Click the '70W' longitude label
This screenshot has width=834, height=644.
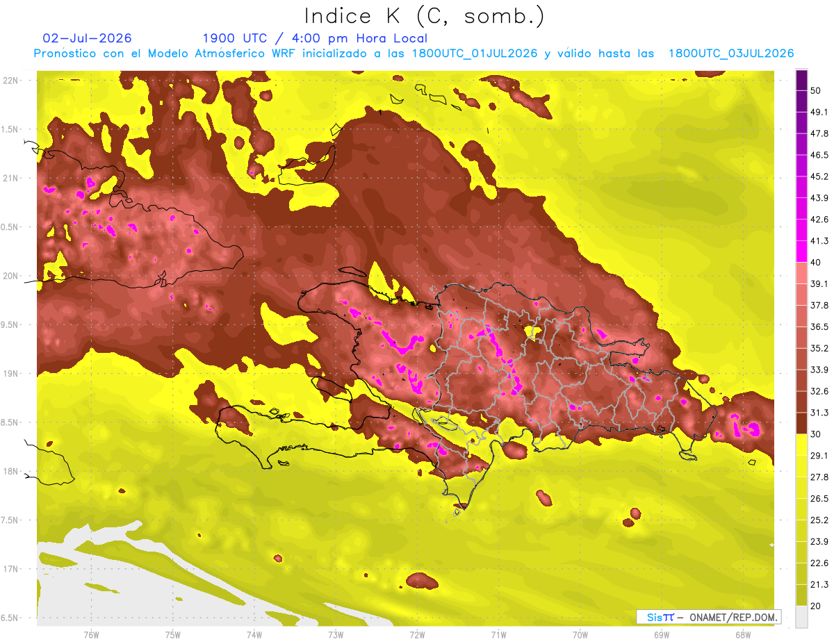pyautogui.click(x=580, y=634)
